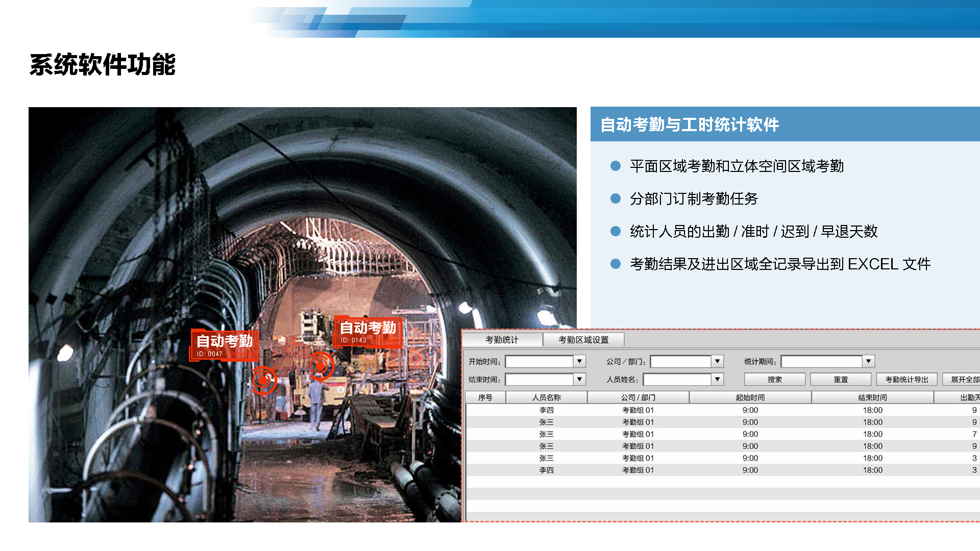Viewport: 980px width, 551px height.
Task: Select the last row named 李四
Action: click(x=723, y=470)
